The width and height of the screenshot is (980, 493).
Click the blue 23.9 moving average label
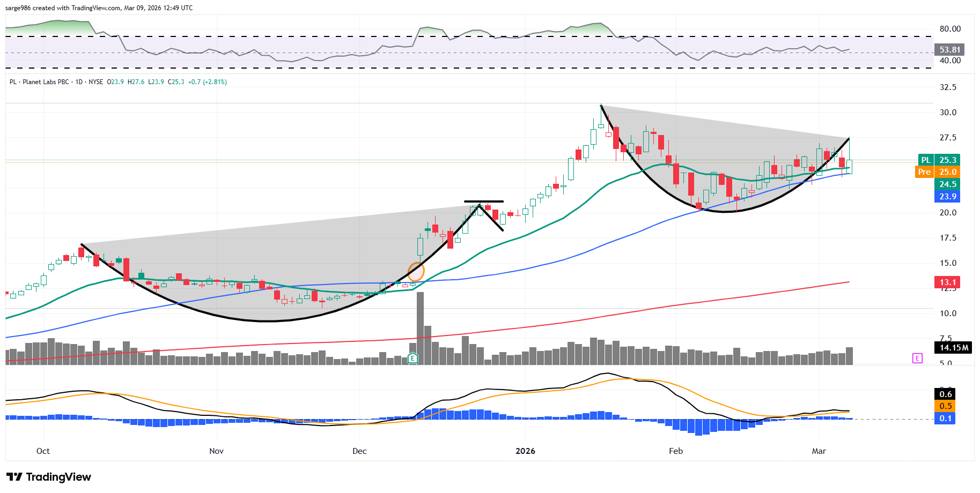pos(947,197)
